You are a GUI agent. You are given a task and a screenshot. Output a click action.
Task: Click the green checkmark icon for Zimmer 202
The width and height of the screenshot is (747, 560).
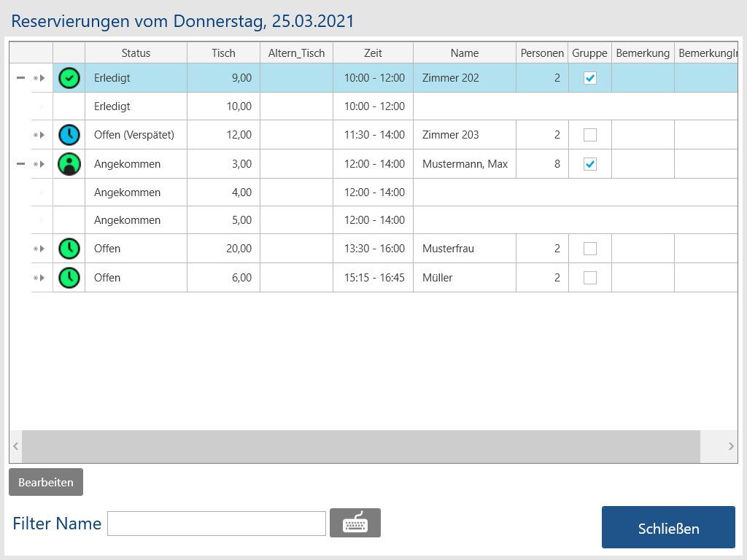69,78
